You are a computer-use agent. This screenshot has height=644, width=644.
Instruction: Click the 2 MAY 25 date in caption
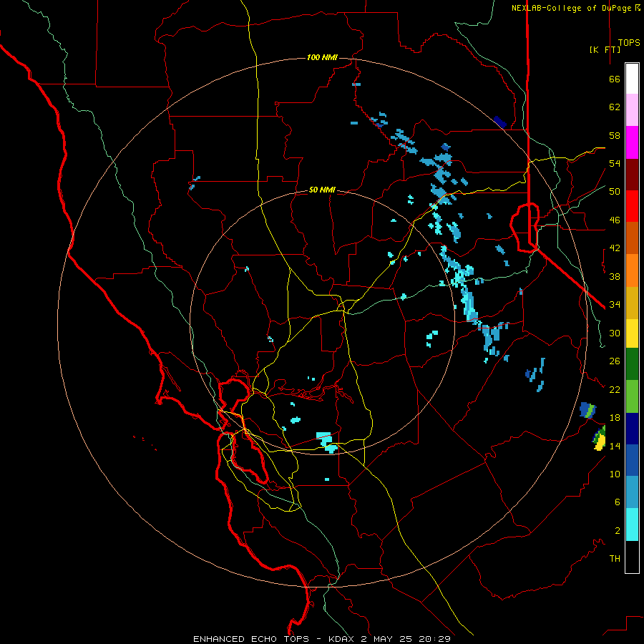tap(388, 639)
